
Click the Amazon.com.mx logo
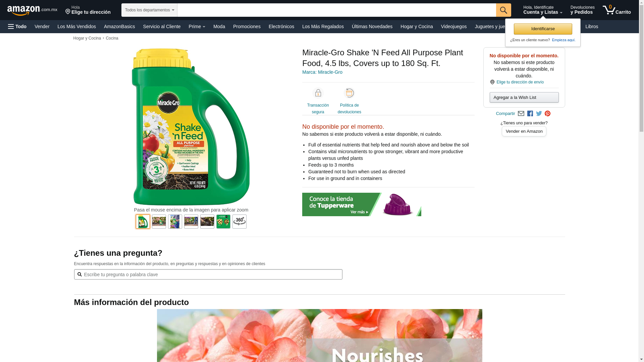tap(32, 10)
